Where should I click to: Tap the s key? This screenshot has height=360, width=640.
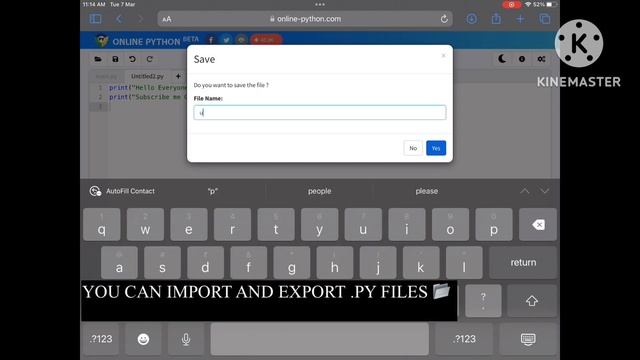tap(162, 262)
